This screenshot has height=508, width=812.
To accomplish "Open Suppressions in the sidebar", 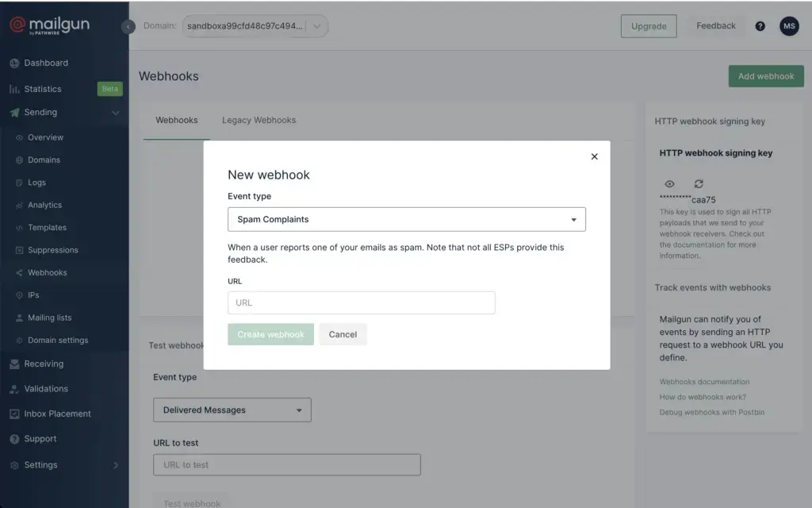I will [x=53, y=250].
